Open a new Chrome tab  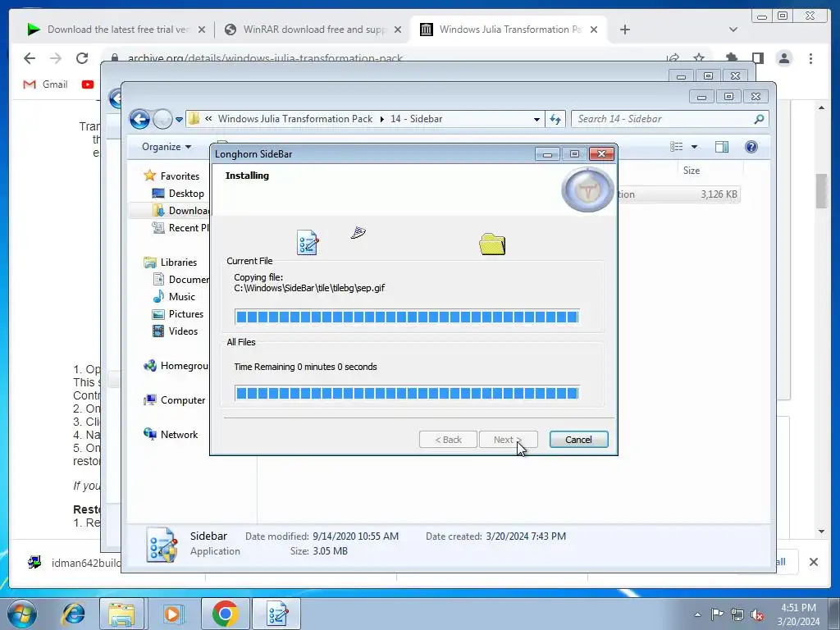coord(624,30)
